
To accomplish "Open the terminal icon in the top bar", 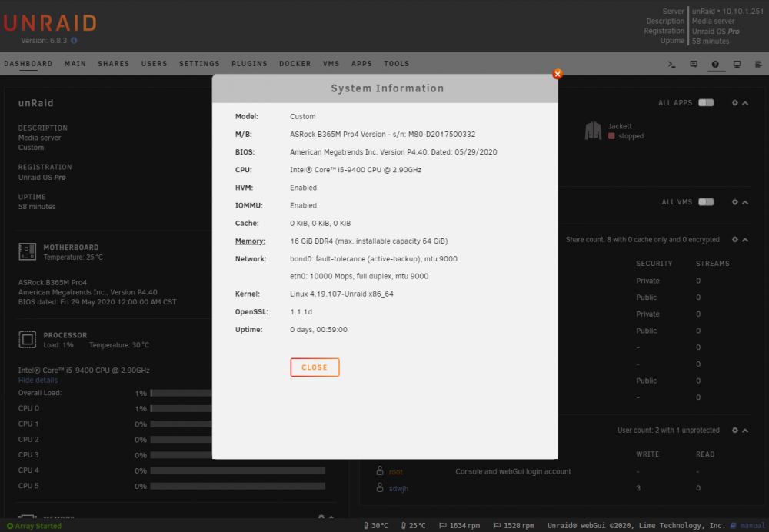I will [672, 65].
